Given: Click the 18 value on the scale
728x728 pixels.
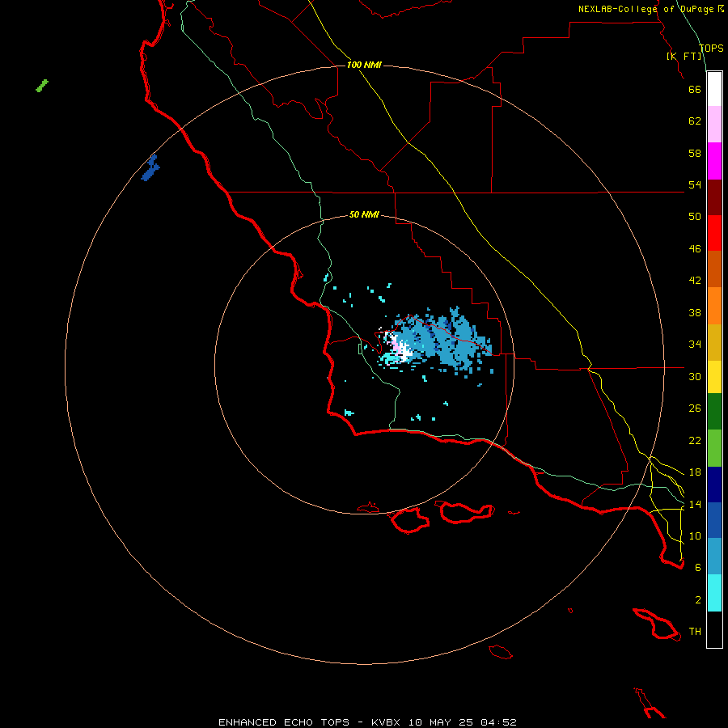Looking at the screenshot, I should coord(695,472).
